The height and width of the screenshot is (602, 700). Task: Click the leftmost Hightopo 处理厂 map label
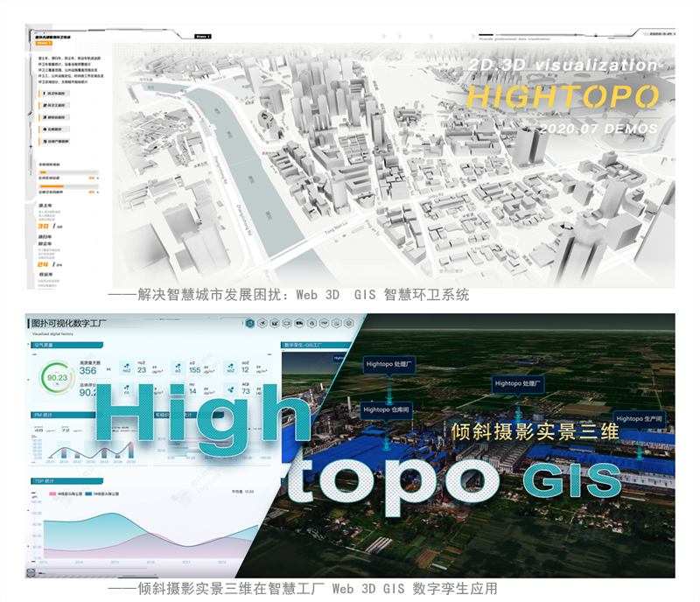(x=388, y=364)
